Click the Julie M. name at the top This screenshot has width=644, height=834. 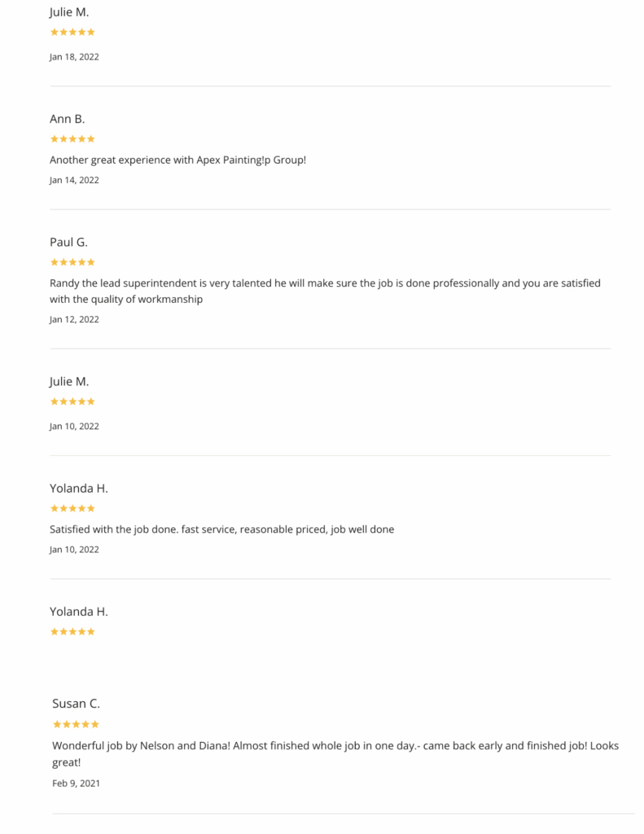click(69, 11)
